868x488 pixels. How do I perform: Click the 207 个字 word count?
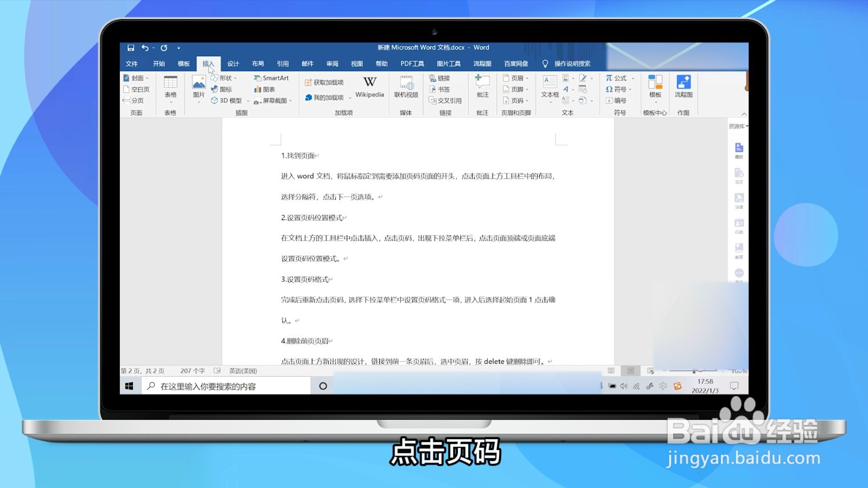(193, 371)
